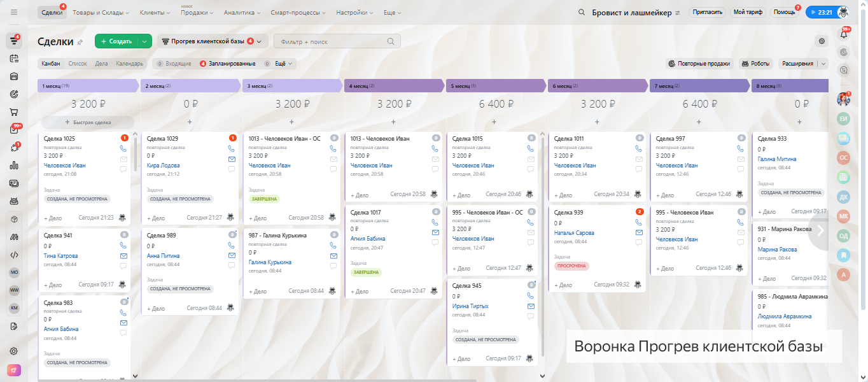Click email icon on Сделка 1029 card

click(232, 159)
